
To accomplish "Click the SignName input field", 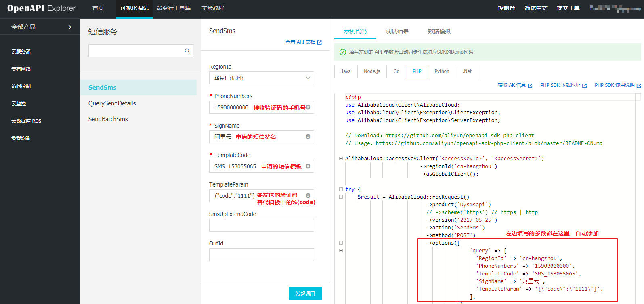I will pyautogui.click(x=262, y=137).
